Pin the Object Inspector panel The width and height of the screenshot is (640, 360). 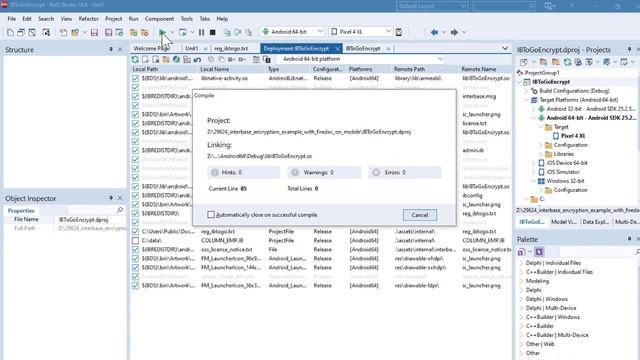(x=111, y=198)
